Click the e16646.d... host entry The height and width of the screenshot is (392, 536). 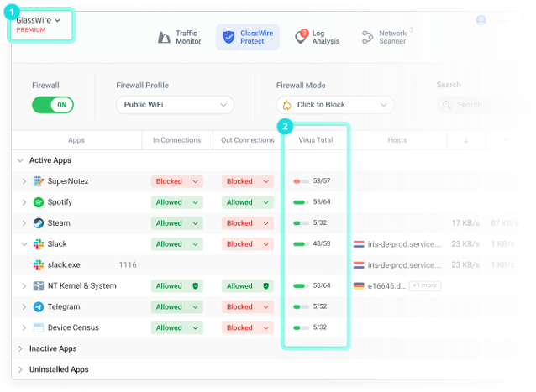coord(386,286)
